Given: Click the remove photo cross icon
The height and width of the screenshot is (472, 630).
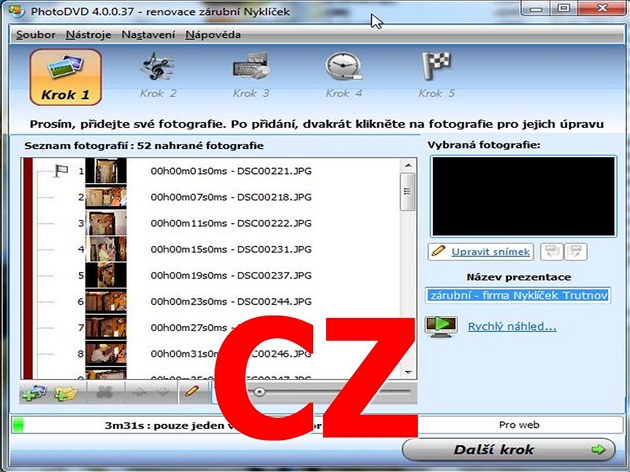Looking at the screenshot, I should point(104,392).
